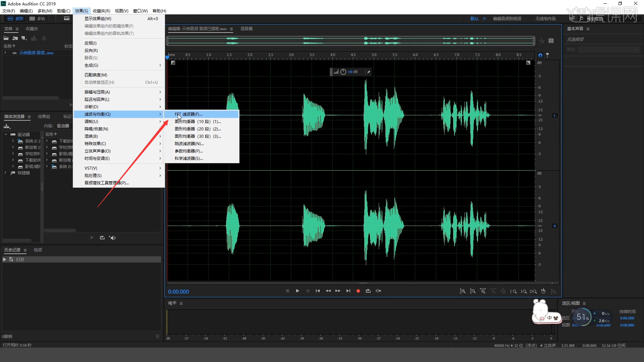
Task: Click the panel list view icon near overview
Action: (x=551, y=41)
